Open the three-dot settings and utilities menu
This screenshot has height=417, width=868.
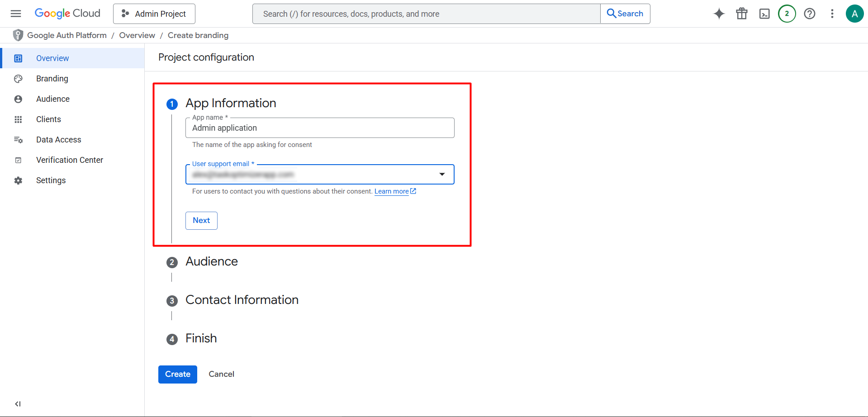[x=832, y=14]
